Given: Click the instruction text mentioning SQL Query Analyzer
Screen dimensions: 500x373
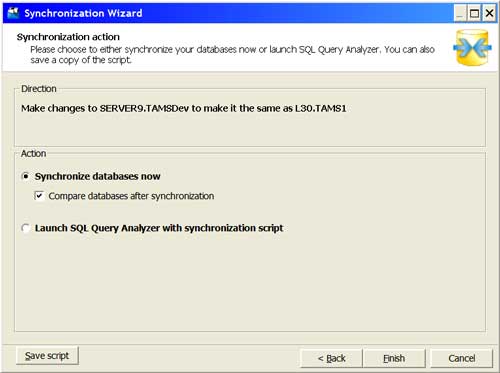Looking at the screenshot, I should [x=232, y=55].
